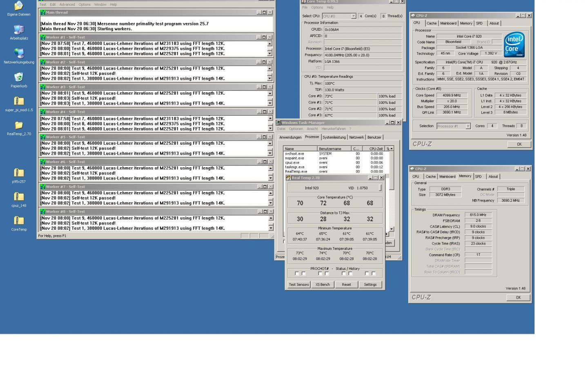Viewport: 588px width, 368px height.
Task: Click the Intel Core i7 logo in CPU-Z
Action: click(x=514, y=45)
